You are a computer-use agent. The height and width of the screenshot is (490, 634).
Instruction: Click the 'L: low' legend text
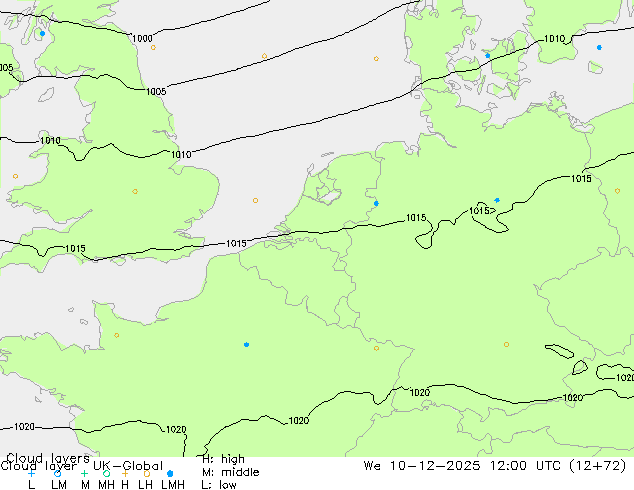click(219, 484)
